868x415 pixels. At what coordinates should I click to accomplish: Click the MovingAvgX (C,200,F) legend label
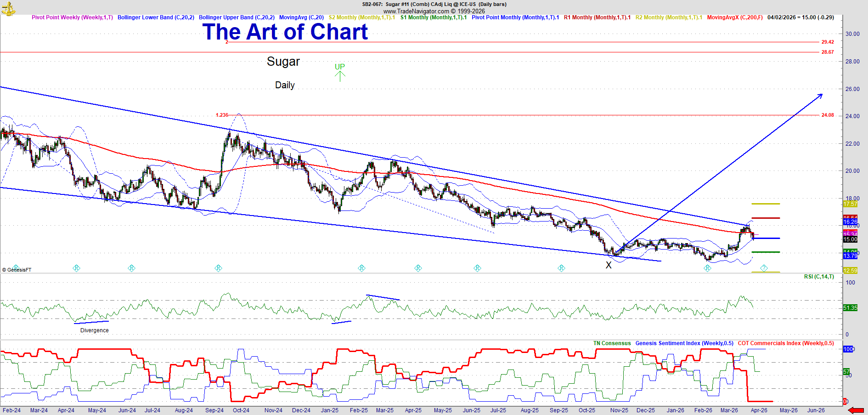pos(735,17)
